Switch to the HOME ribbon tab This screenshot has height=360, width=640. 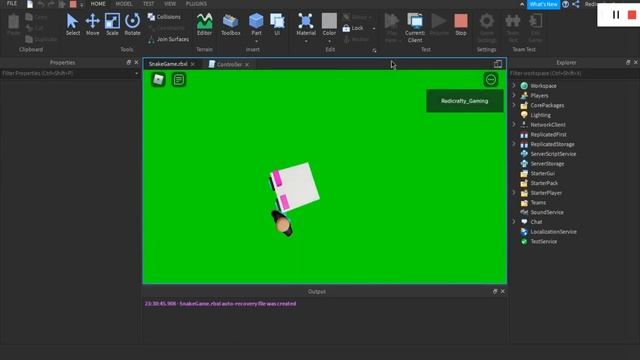pyautogui.click(x=98, y=4)
